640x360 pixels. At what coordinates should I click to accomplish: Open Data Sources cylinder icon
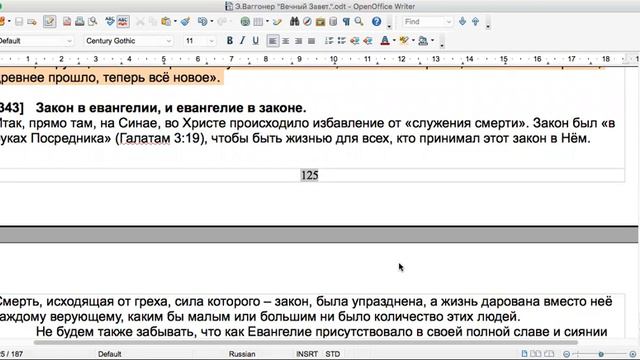[x=333, y=22]
